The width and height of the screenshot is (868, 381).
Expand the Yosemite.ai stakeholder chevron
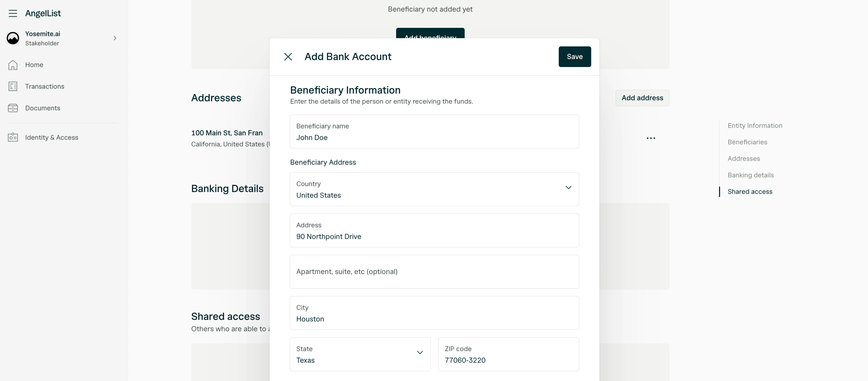pos(115,38)
